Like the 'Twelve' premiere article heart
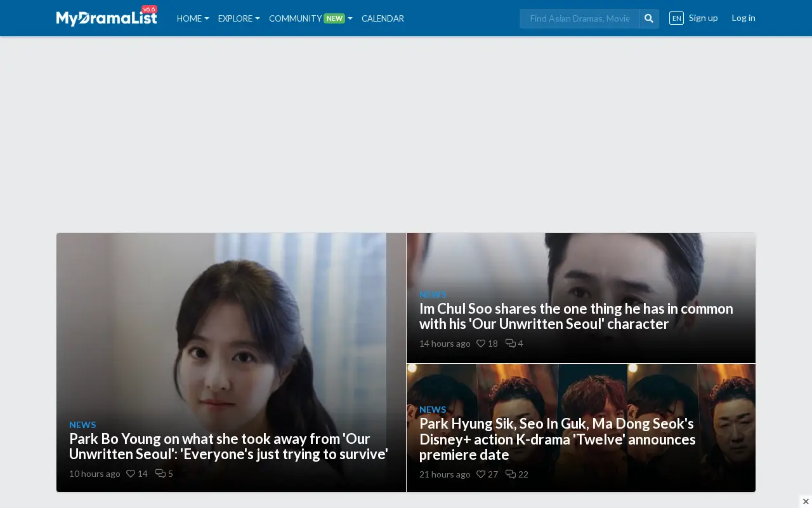Screen dimensions: 812x508 pyautogui.click(x=481, y=474)
